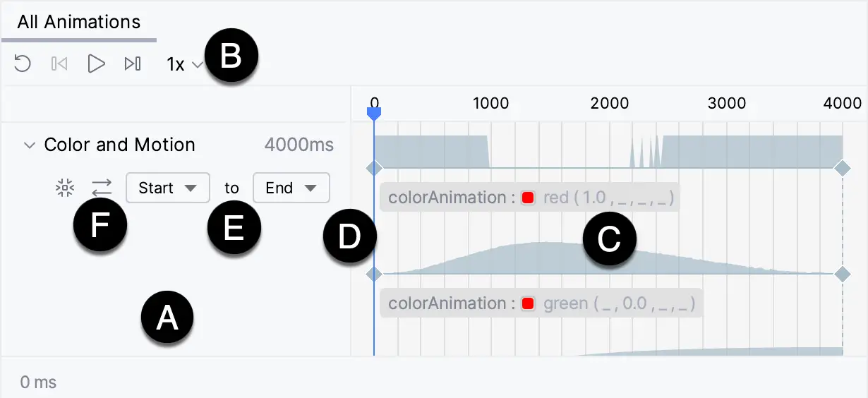Toggle the freeze animation snowflake icon
The image size is (868, 398).
point(65,188)
